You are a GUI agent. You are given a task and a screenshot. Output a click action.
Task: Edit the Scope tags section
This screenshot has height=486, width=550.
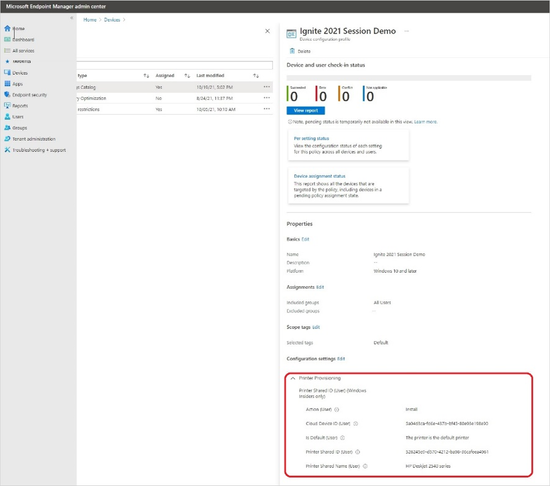(x=316, y=327)
